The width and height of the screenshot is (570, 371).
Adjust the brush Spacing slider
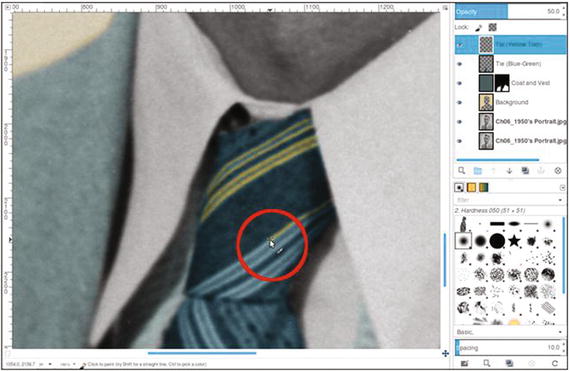point(507,347)
